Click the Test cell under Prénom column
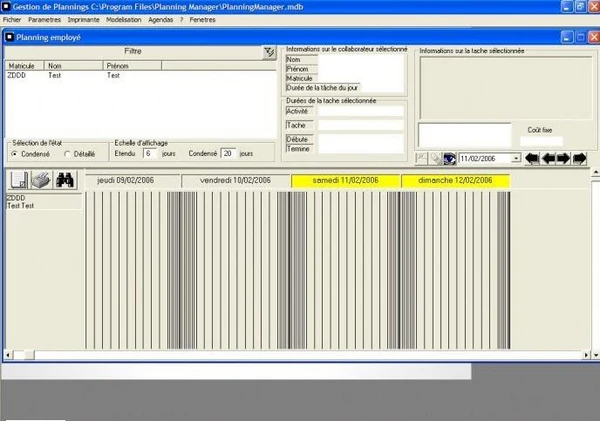The image size is (600, 421). (113, 75)
